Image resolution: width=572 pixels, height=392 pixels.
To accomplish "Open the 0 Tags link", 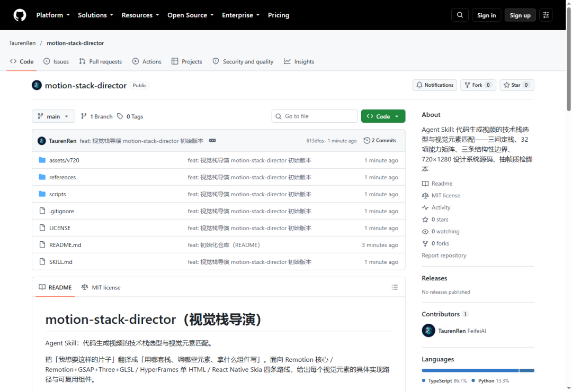I will point(130,116).
